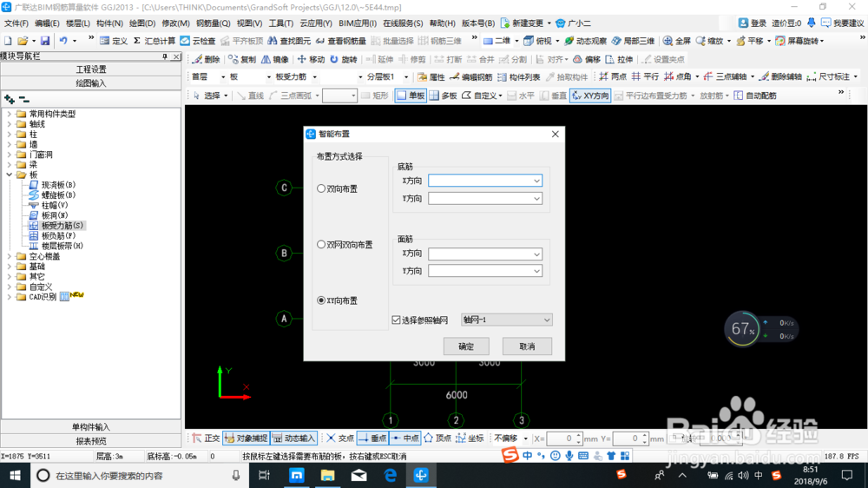Click the 登录 login button
The width and height of the screenshot is (868, 488).
[753, 23]
